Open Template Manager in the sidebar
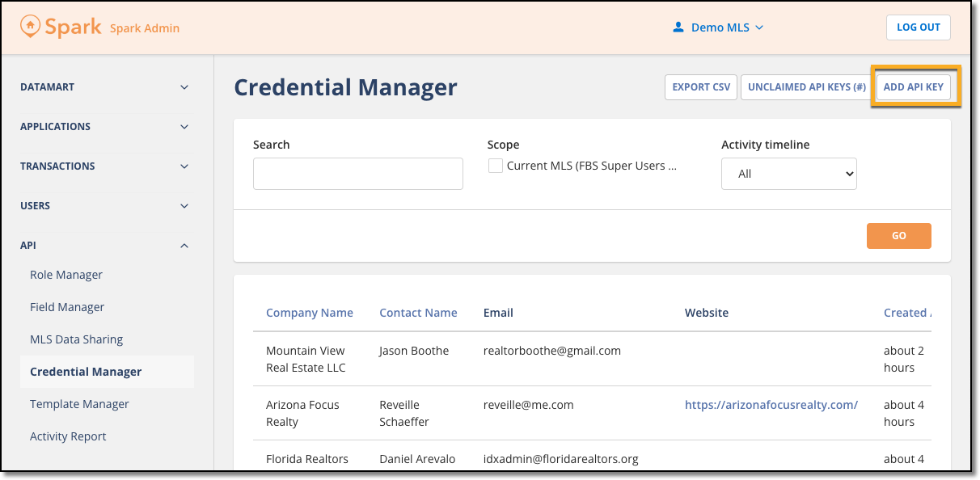Screen dimensions: 980x480 click(x=79, y=404)
